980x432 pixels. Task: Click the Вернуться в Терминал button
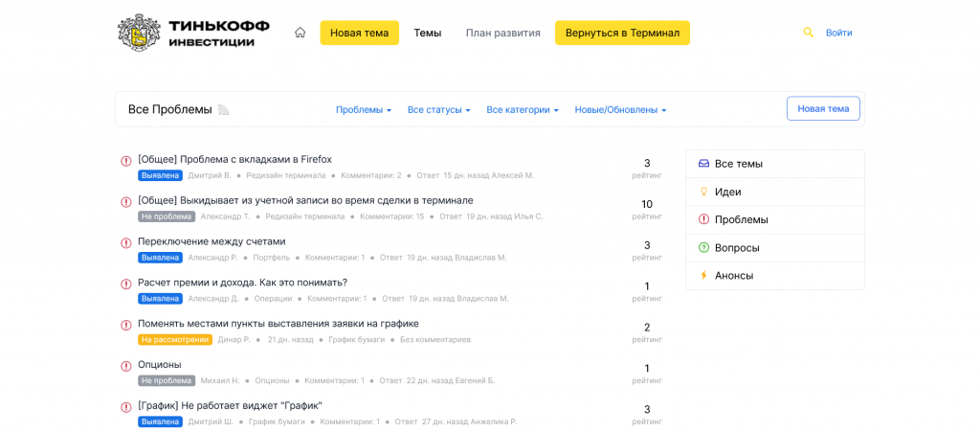pos(622,33)
